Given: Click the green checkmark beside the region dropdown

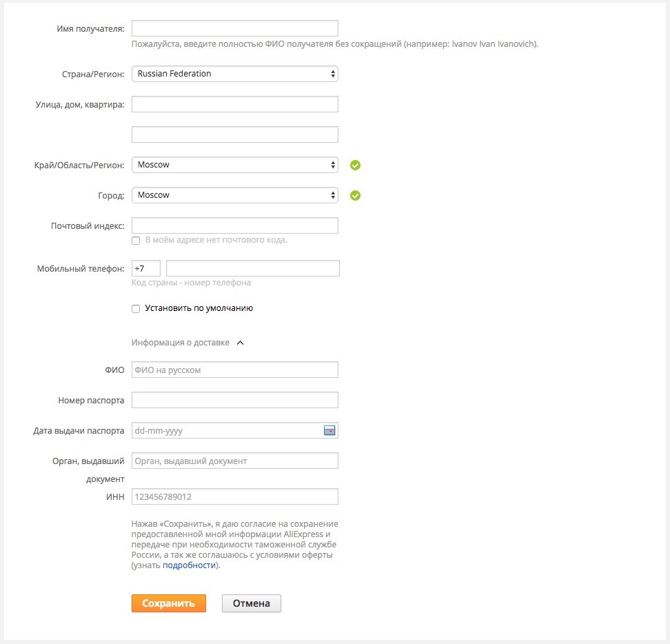Looking at the screenshot, I should click(356, 165).
